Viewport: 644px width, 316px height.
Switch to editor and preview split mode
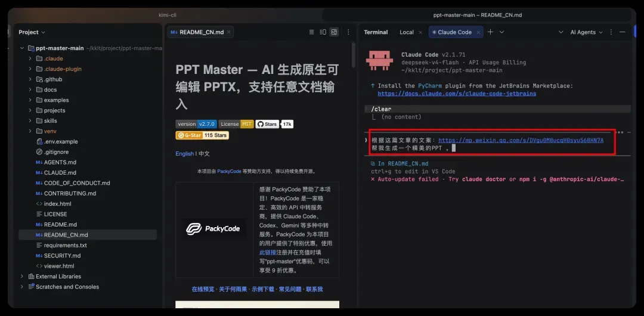click(323, 32)
